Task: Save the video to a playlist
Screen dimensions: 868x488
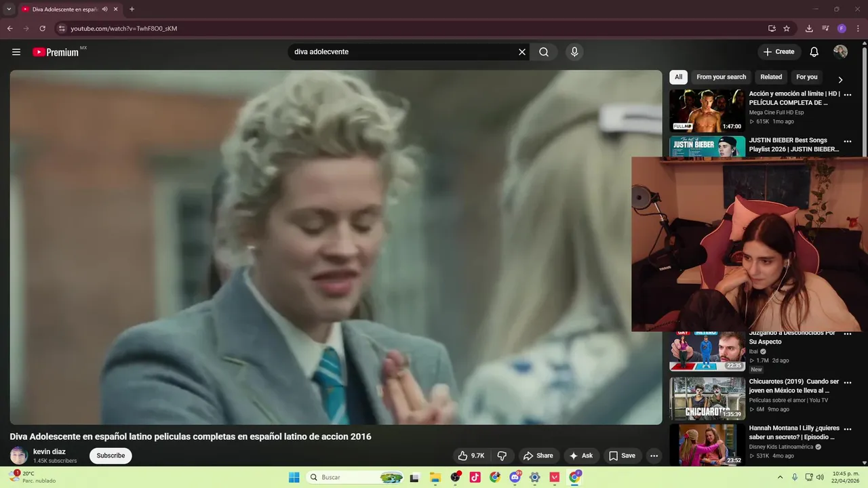Action: pyautogui.click(x=622, y=456)
